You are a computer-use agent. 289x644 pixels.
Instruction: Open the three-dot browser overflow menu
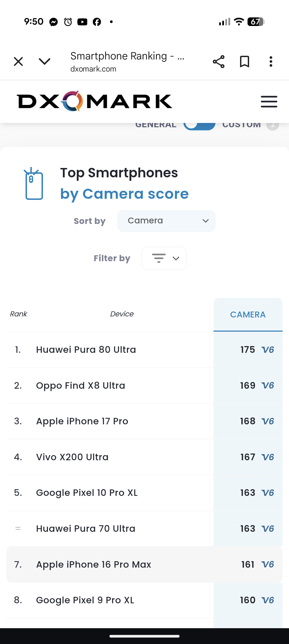coord(271,62)
